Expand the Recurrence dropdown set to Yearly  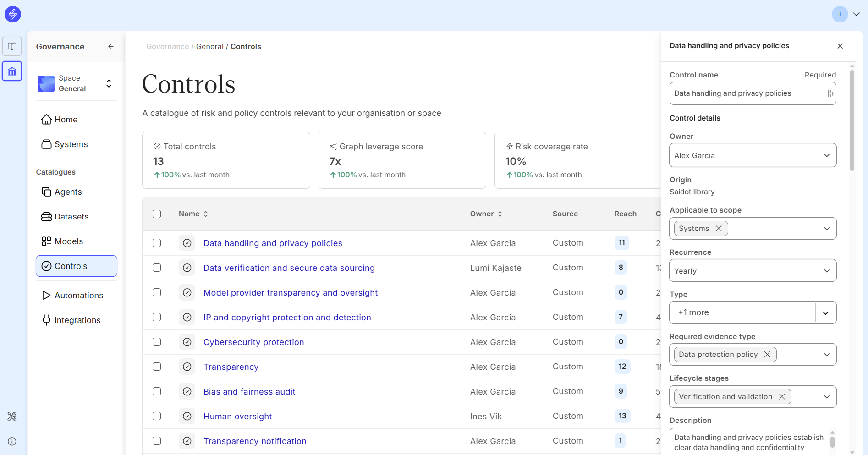click(x=753, y=271)
